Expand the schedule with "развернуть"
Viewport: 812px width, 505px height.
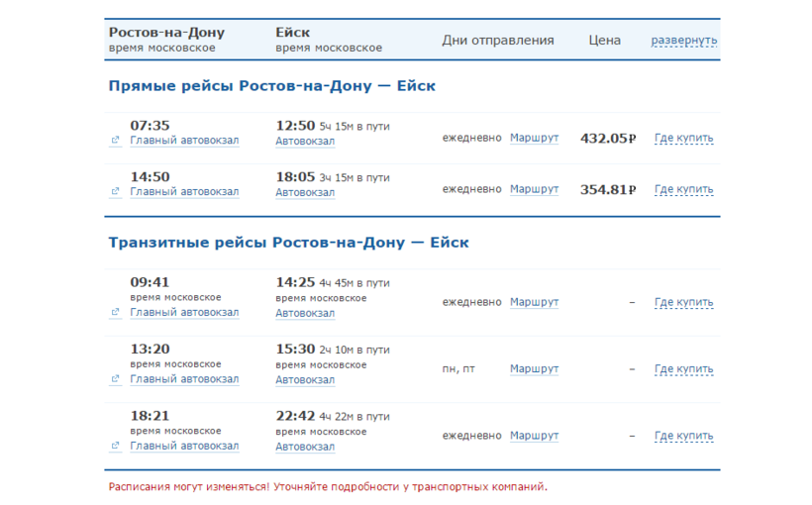click(x=683, y=41)
